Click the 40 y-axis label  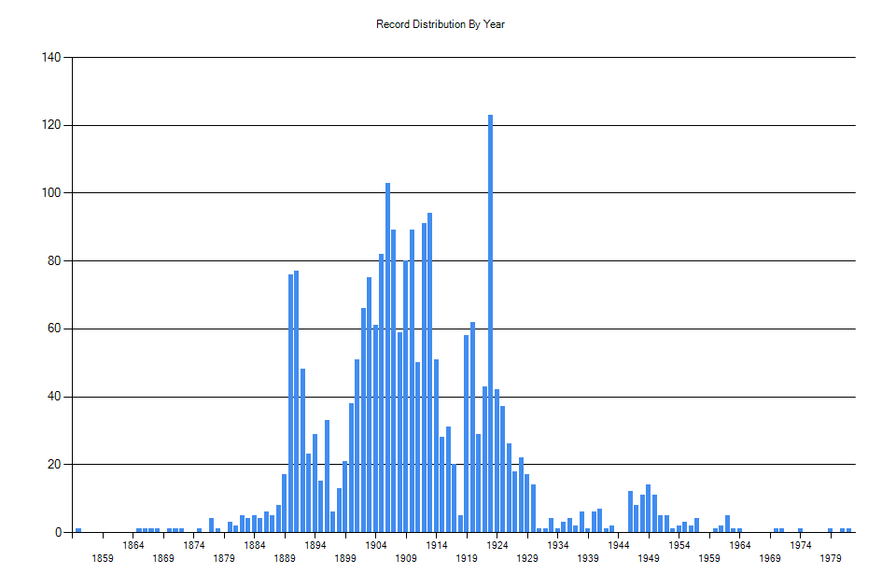54,397
